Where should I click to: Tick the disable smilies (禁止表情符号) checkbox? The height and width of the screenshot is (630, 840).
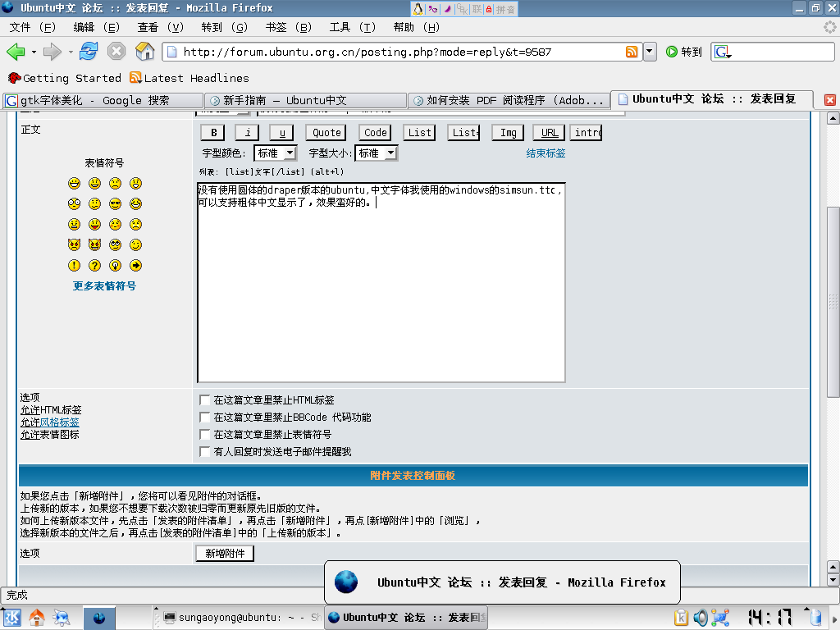tap(204, 435)
